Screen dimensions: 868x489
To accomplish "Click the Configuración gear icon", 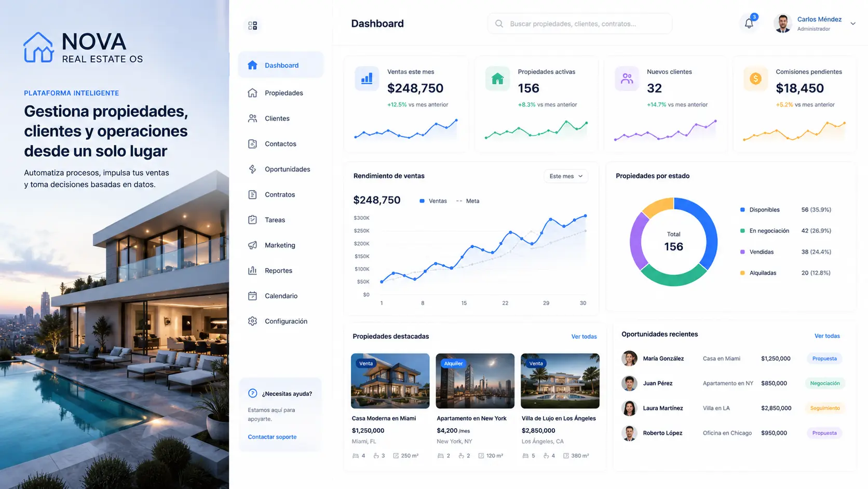I will pos(252,321).
